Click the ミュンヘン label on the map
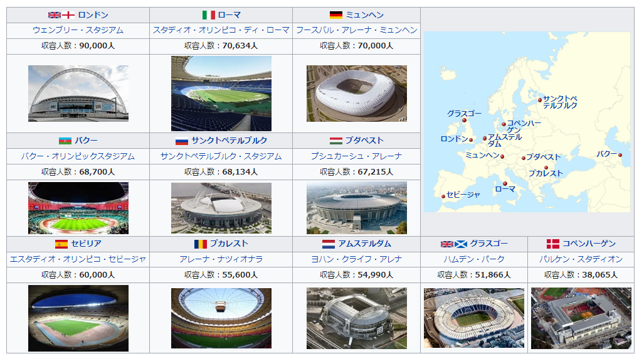The height and width of the screenshot is (361, 644). click(x=482, y=156)
